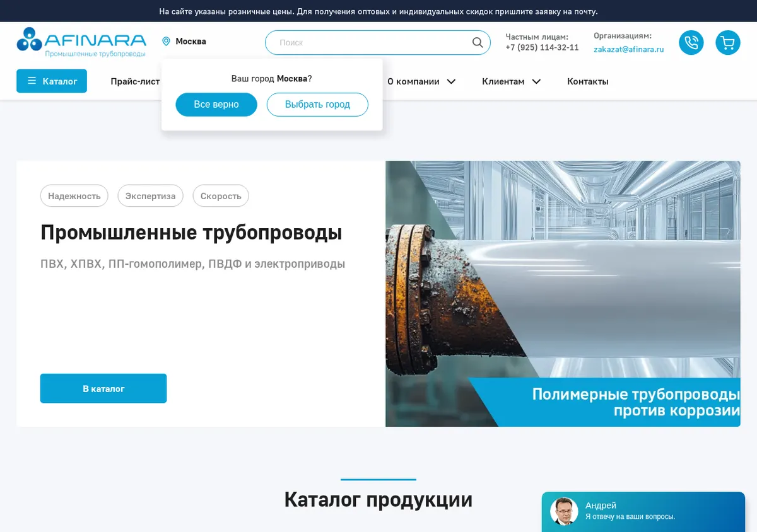This screenshot has width=757, height=532.
Task: Click the zakazat@afinara.ru email link
Action: pos(628,49)
